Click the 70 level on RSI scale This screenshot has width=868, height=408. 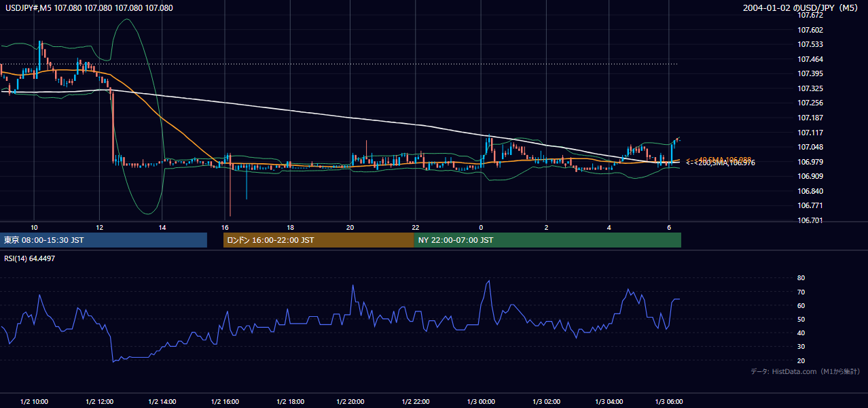(x=801, y=292)
